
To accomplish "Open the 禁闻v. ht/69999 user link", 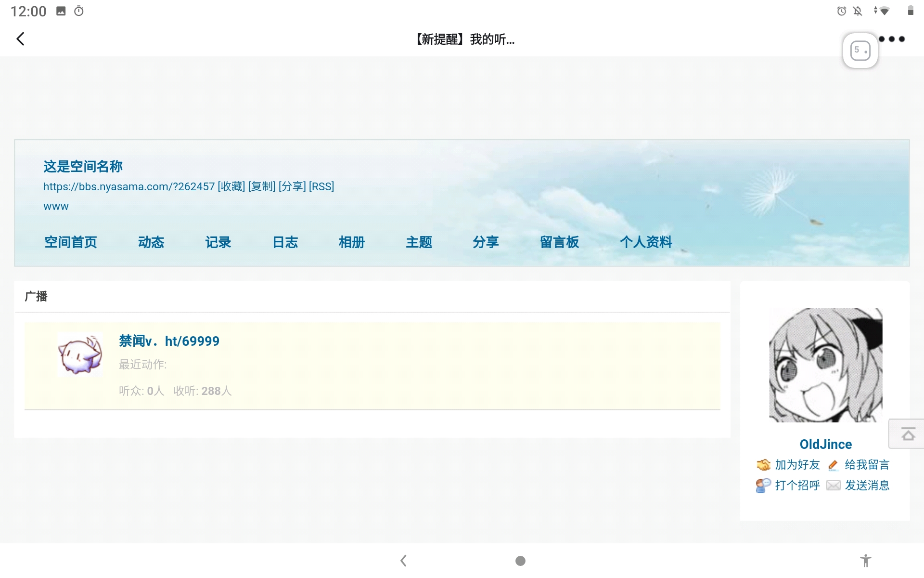I will click(169, 341).
